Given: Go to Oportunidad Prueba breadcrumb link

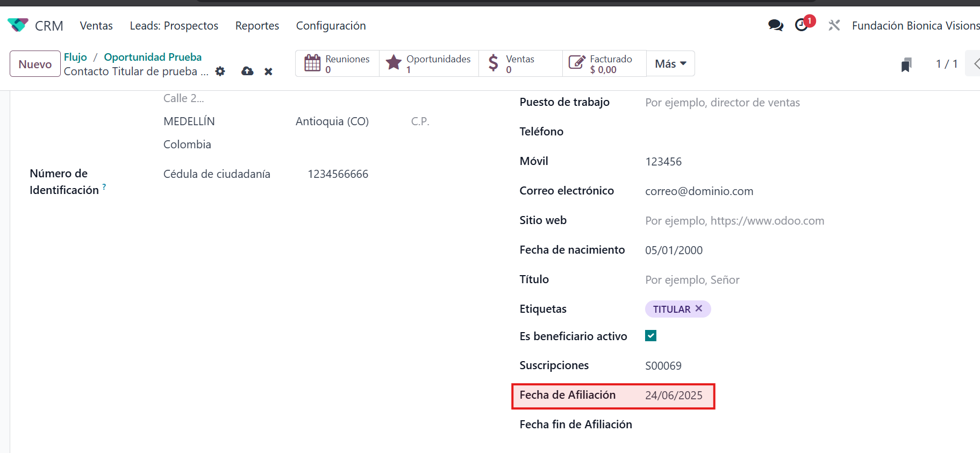Looking at the screenshot, I should 153,57.
